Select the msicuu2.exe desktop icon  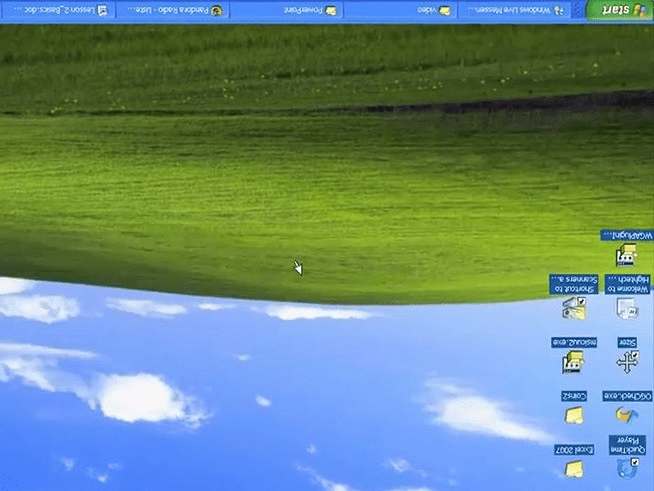point(574,355)
